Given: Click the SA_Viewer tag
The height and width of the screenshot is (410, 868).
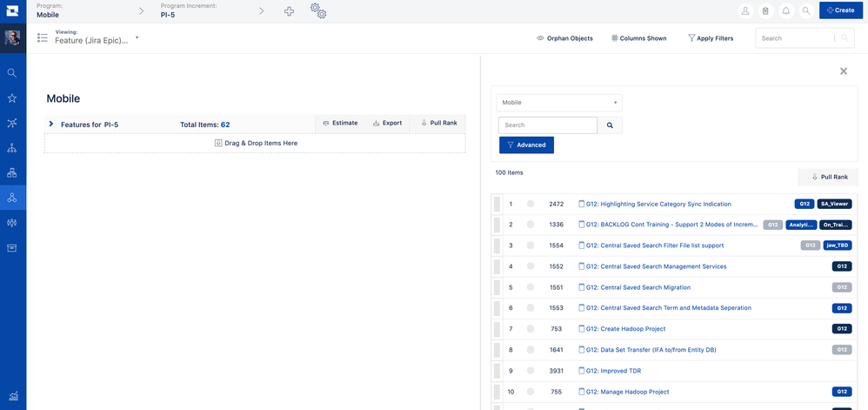Looking at the screenshot, I should 834,204.
